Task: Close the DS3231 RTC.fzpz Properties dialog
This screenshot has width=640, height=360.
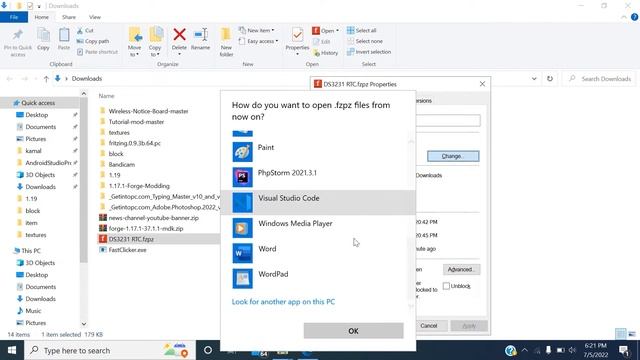Action: tap(482, 84)
